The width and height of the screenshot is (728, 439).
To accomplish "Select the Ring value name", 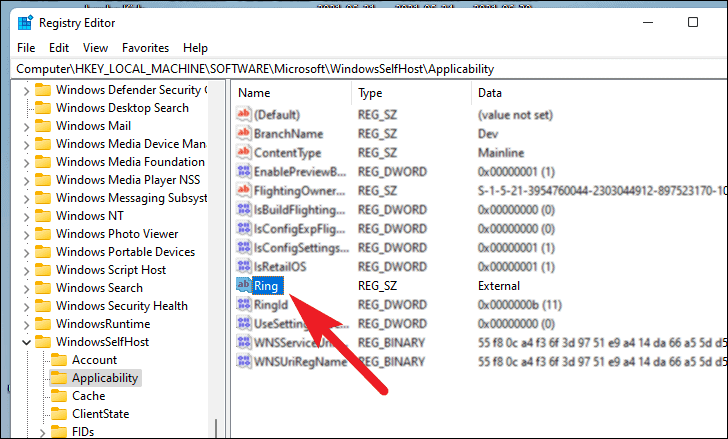I will click(x=266, y=286).
